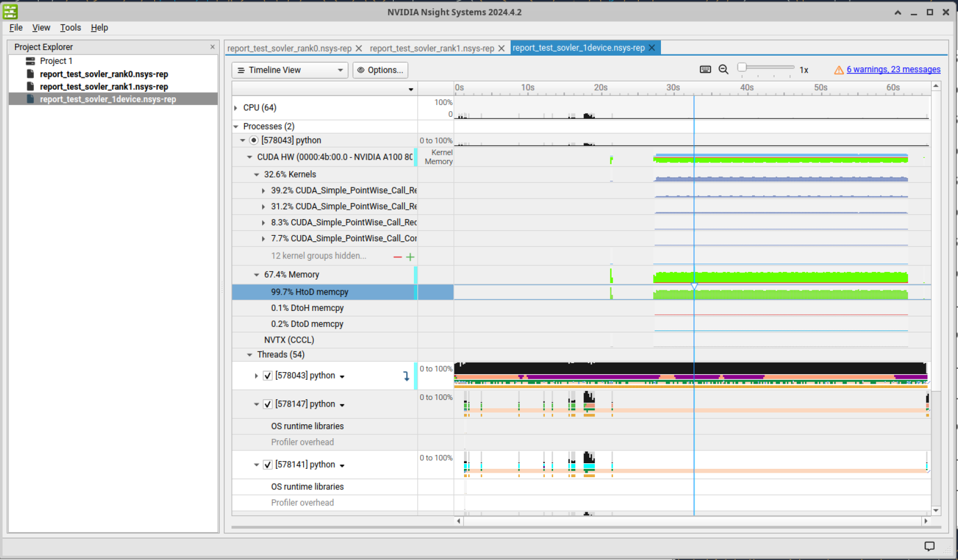Click the zoom out magnifier icon
The height and width of the screenshot is (560, 958).
pyautogui.click(x=723, y=70)
